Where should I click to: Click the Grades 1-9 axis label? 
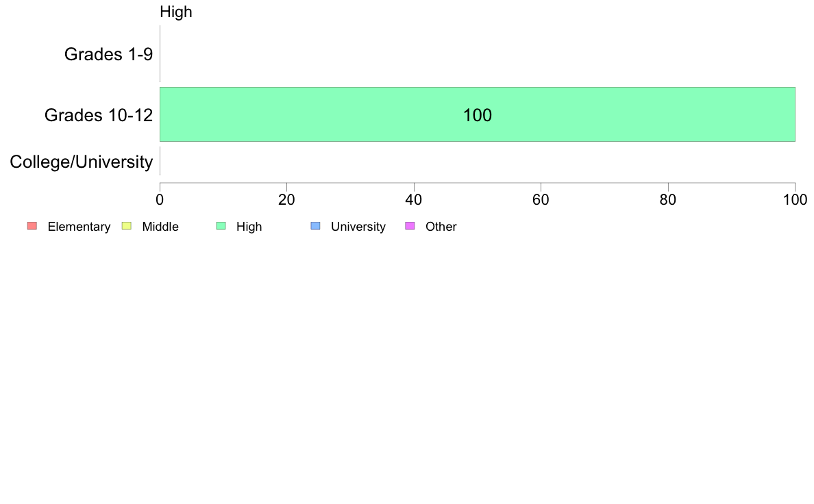[x=108, y=54]
